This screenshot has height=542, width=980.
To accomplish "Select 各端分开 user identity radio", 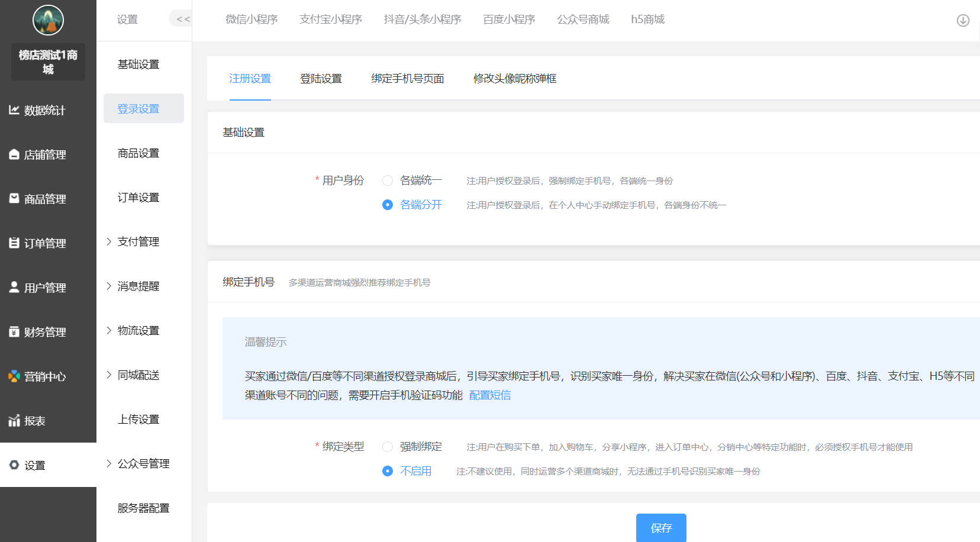I will click(388, 205).
